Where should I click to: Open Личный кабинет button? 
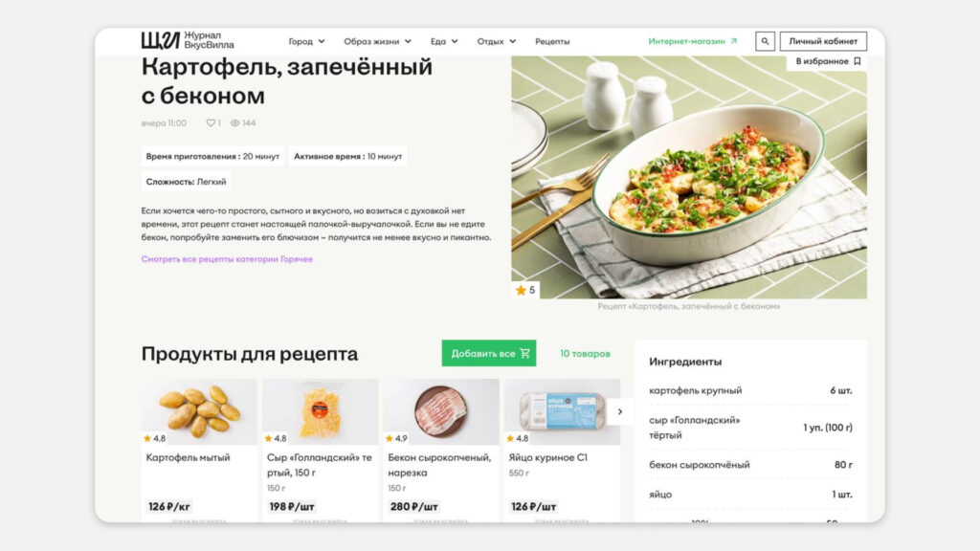click(823, 41)
